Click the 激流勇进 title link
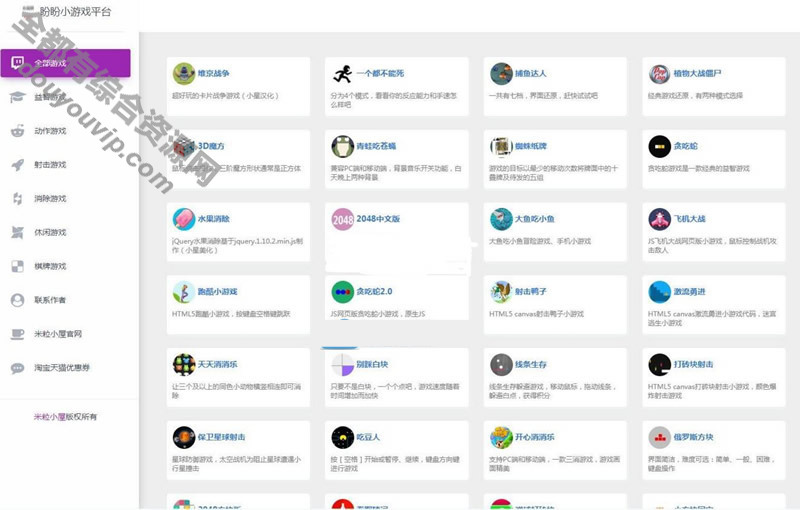The width and height of the screenshot is (800, 510). [689, 292]
